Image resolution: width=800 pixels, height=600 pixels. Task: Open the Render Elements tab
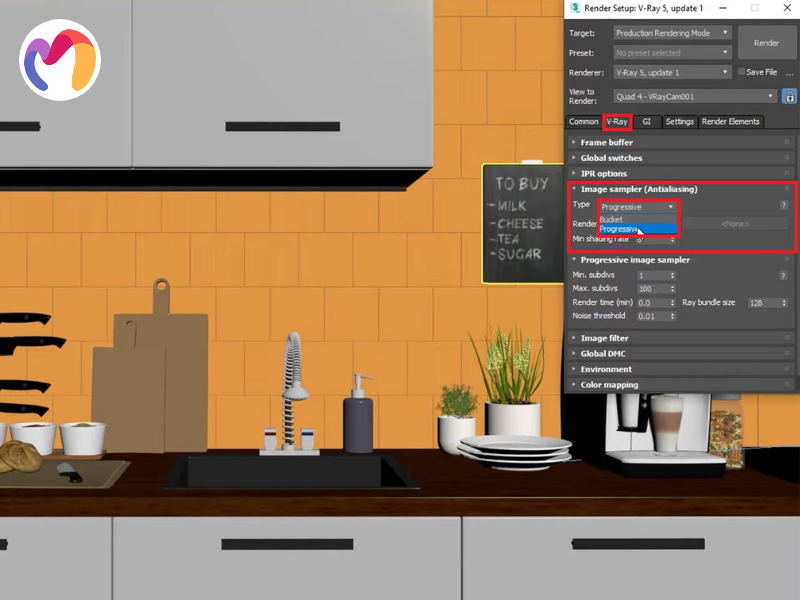pyautogui.click(x=730, y=122)
